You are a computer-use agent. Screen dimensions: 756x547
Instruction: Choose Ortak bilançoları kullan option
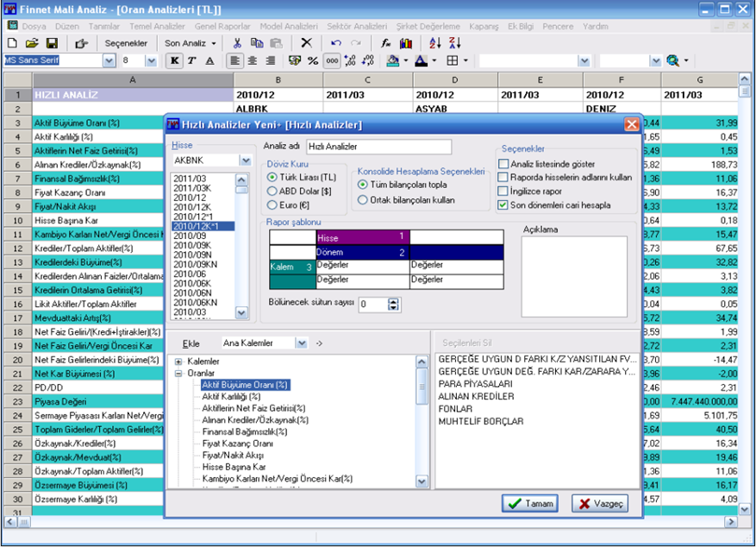pyautogui.click(x=363, y=200)
